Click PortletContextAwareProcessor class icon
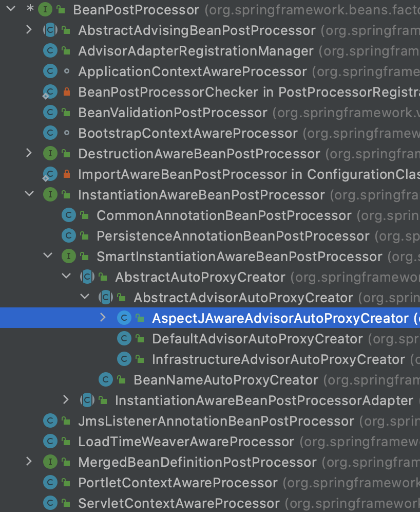The width and height of the screenshot is (420, 512). tap(50, 483)
